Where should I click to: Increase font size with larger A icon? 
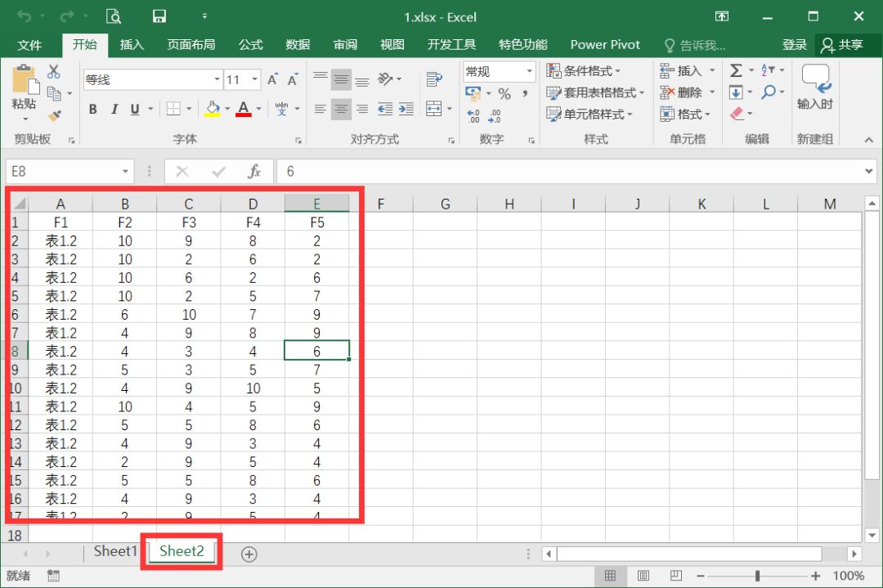(272, 79)
